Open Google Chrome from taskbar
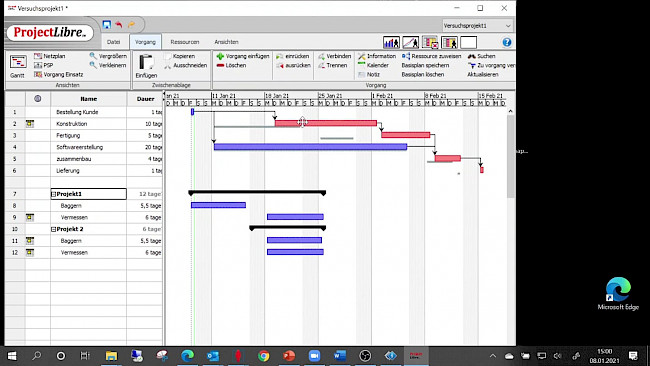Viewport: 650px width, 366px height. tap(263, 356)
